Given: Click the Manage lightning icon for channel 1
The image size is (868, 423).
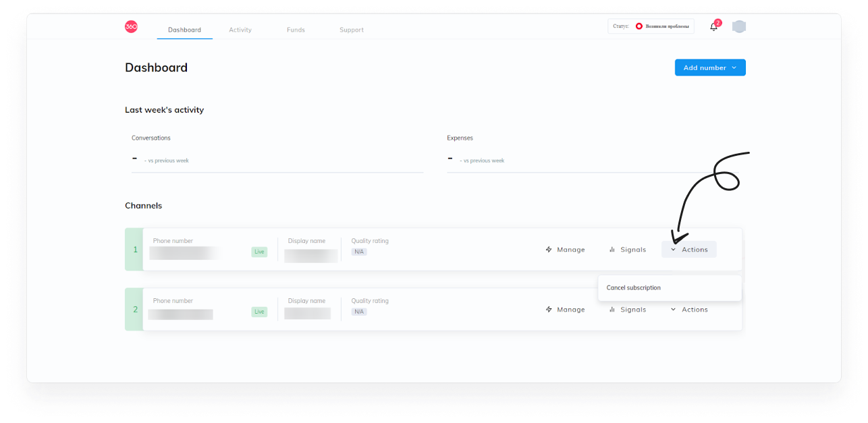Looking at the screenshot, I should click(x=549, y=250).
